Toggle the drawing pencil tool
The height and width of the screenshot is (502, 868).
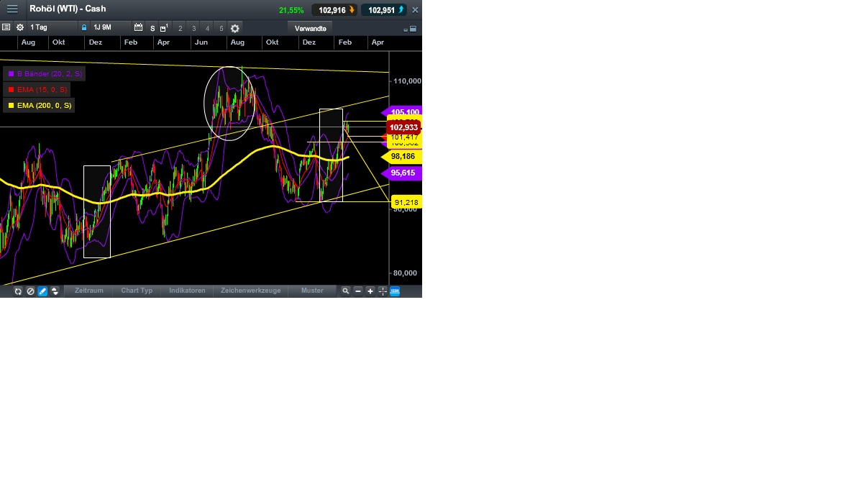point(42,291)
